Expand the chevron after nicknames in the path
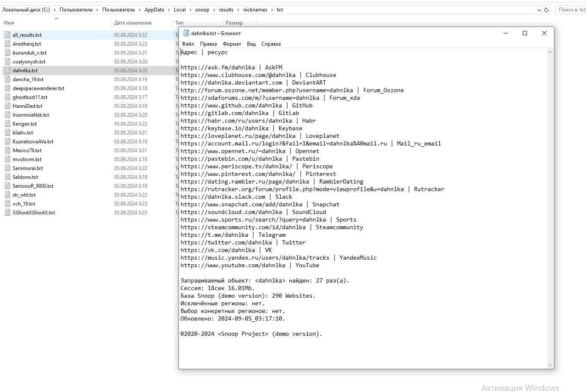 [x=272, y=10]
